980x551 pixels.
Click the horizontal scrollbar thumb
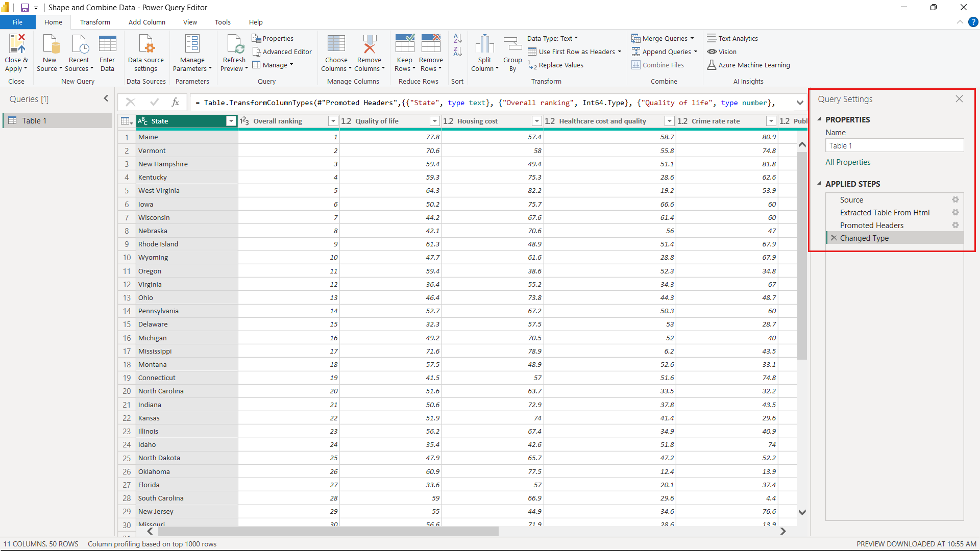328,531
